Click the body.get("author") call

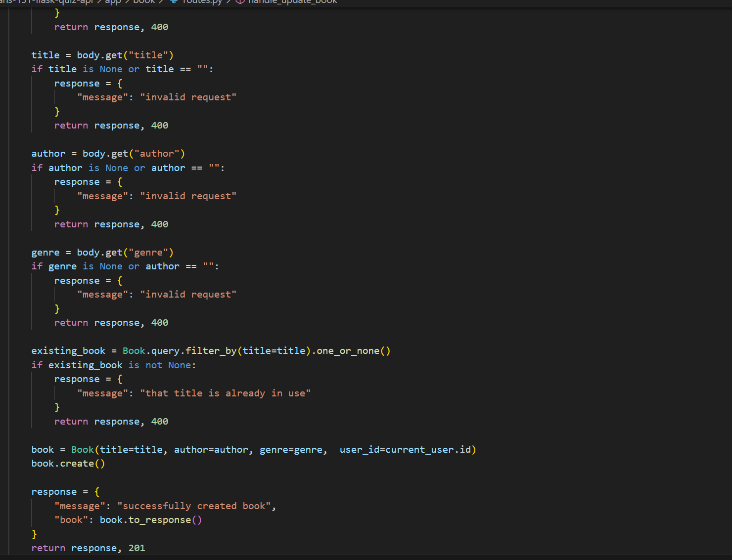point(134,153)
